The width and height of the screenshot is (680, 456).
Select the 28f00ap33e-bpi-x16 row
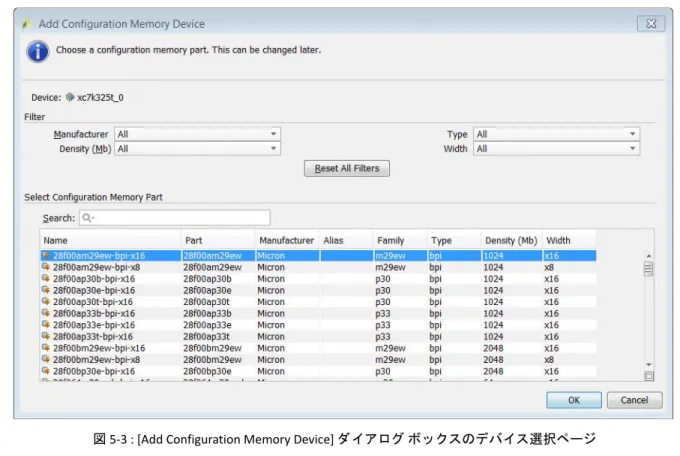click(x=318, y=325)
